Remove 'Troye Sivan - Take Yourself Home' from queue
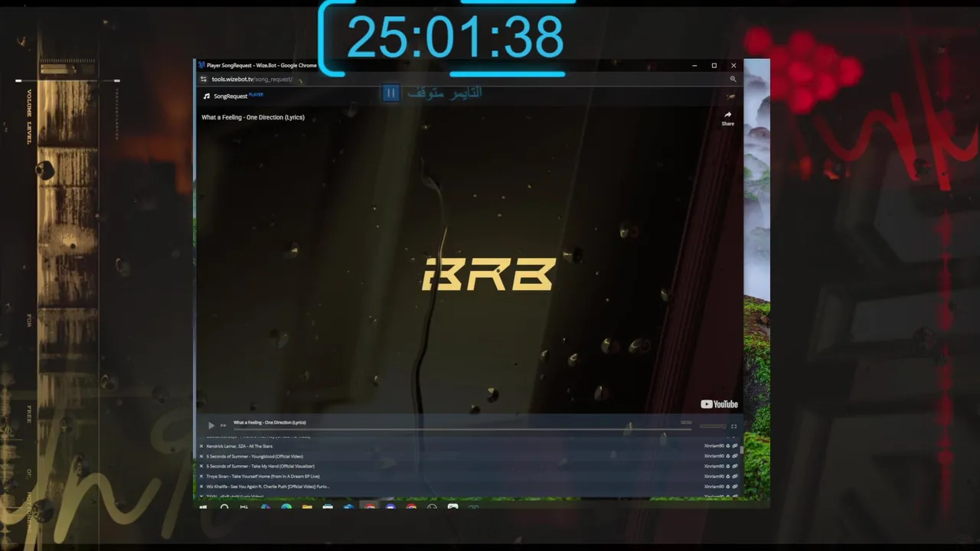Image resolution: width=980 pixels, height=551 pixels. pyautogui.click(x=201, y=476)
